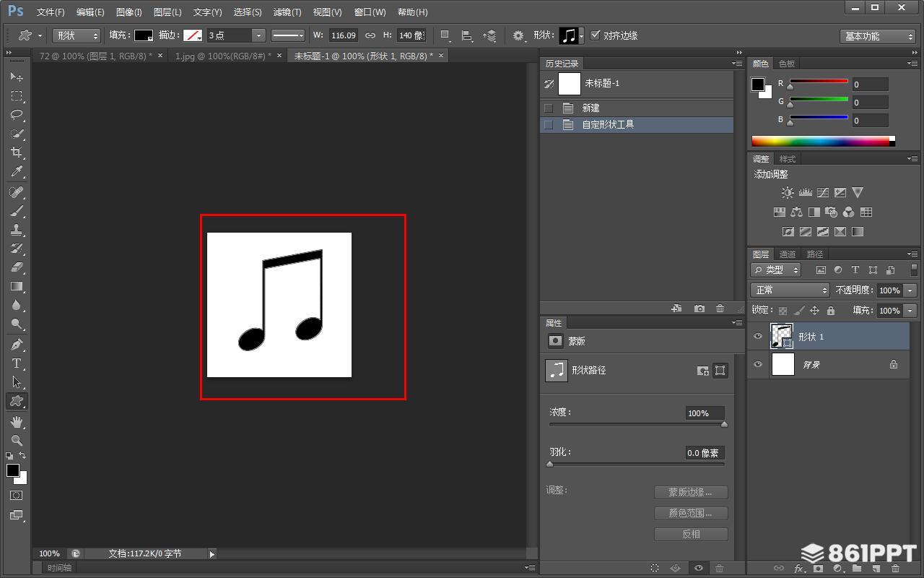This screenshot has height=578, width=924.
Task: Hide the 背景 layer
Action: click(758, 365)
